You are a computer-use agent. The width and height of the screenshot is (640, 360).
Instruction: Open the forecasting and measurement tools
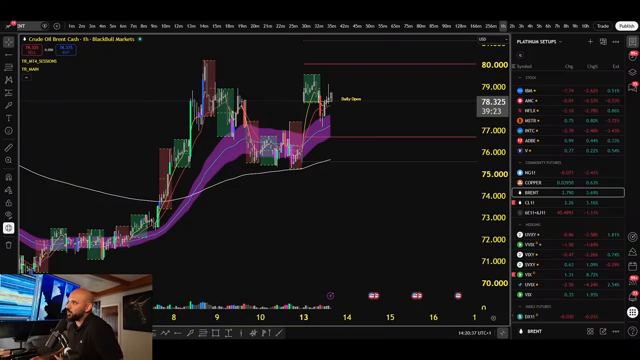9,93
